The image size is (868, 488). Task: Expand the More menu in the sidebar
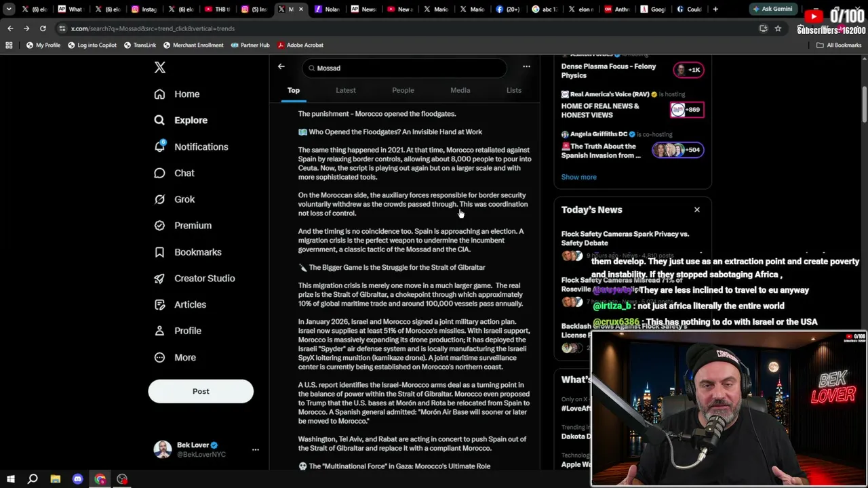coord(175,357)
